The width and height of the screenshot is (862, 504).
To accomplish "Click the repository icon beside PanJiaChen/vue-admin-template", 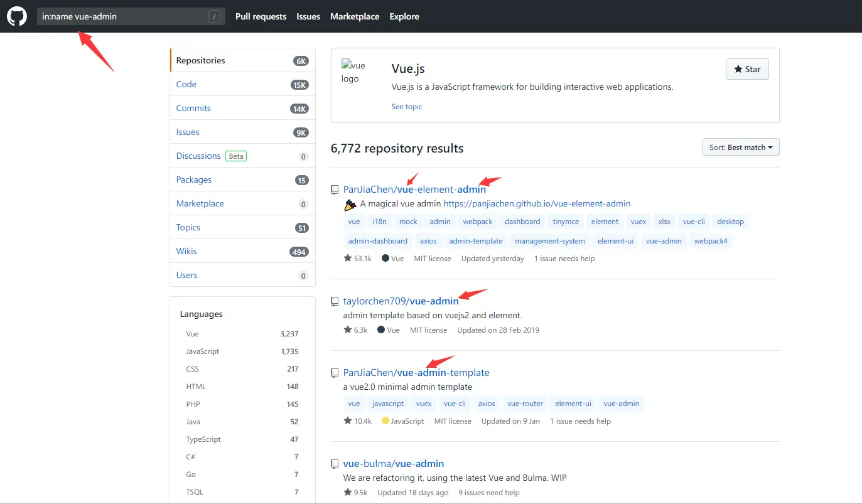I will (x=335, y=373).
